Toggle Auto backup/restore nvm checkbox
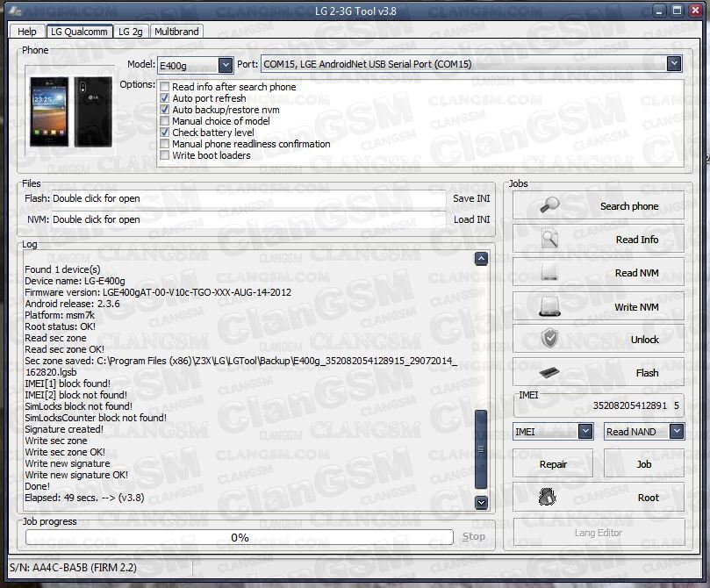Viewport: 710px width, 588px height. [x=165, y=110]
